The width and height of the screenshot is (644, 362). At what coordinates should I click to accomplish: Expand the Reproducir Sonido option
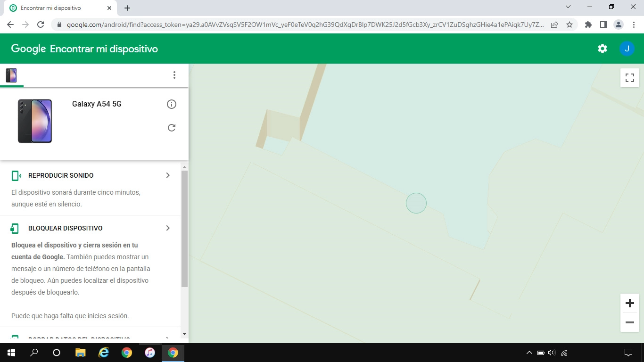pyautogui.click(x=168, y=175)
